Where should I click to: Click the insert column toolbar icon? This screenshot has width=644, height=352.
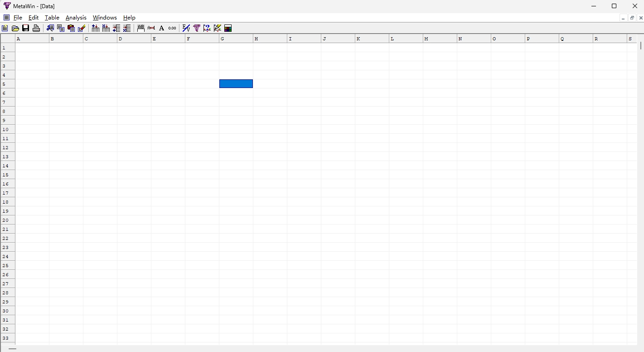click(x=95, y=28)
